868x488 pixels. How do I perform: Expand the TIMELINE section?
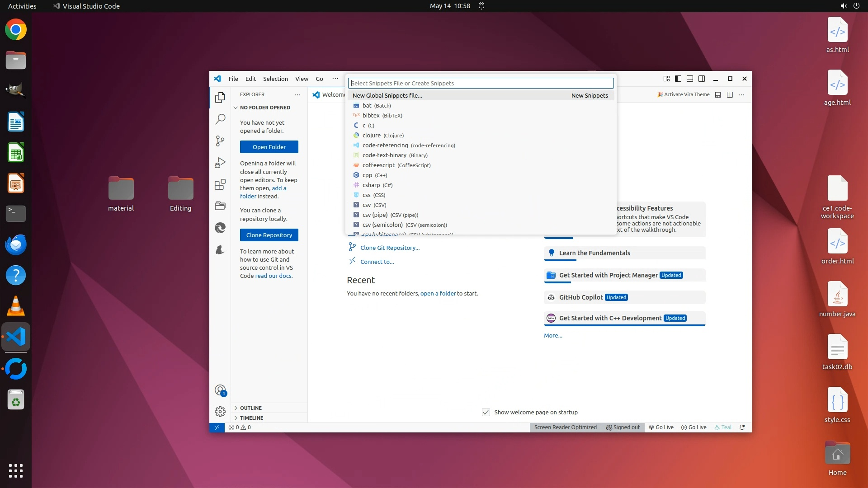point(251,418)
